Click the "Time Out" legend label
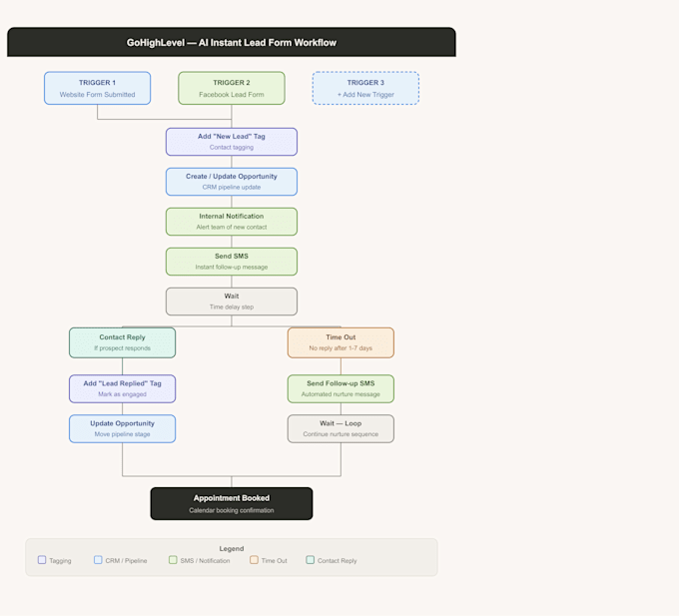Image resolution: width=679 pixels, height=616 pixels. (x=275, y=561)
